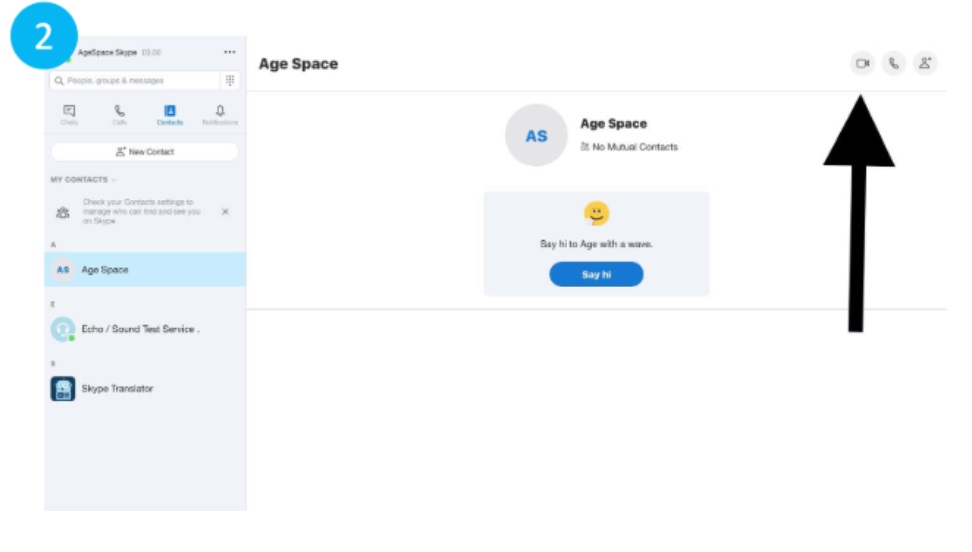
Task: Select Skype Translator contact
Action: point(145,389)
